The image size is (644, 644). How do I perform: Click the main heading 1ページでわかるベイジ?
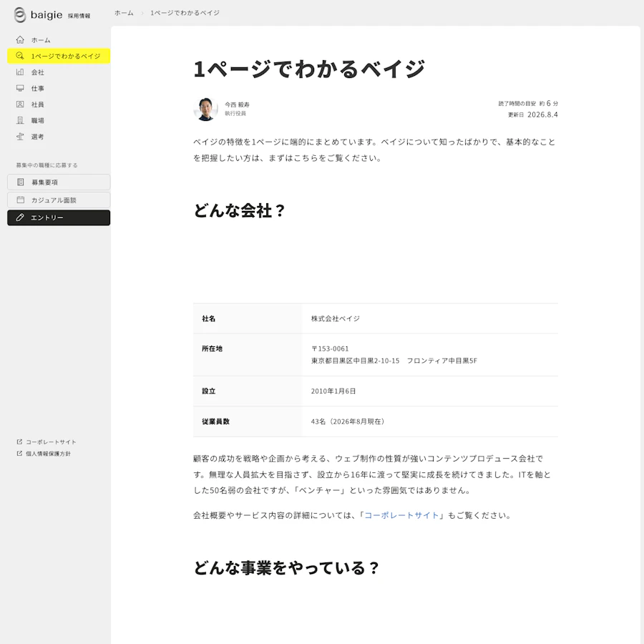tap(309, 69)
